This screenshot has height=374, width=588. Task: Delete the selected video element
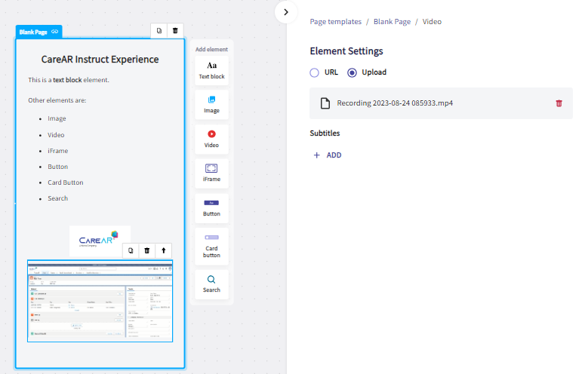[x=147, y=250]
